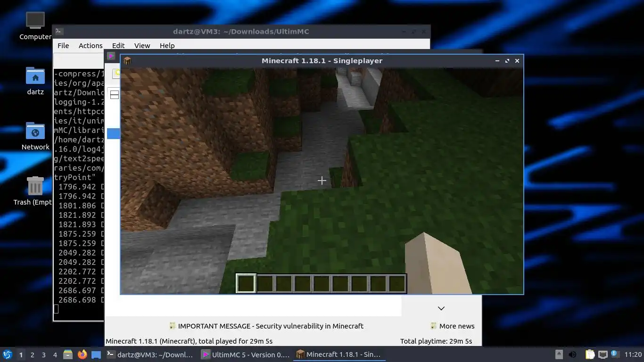Select the sixth hotbar slot in Minecraft
Screen dimensions: 644x362
click(340, 284)
